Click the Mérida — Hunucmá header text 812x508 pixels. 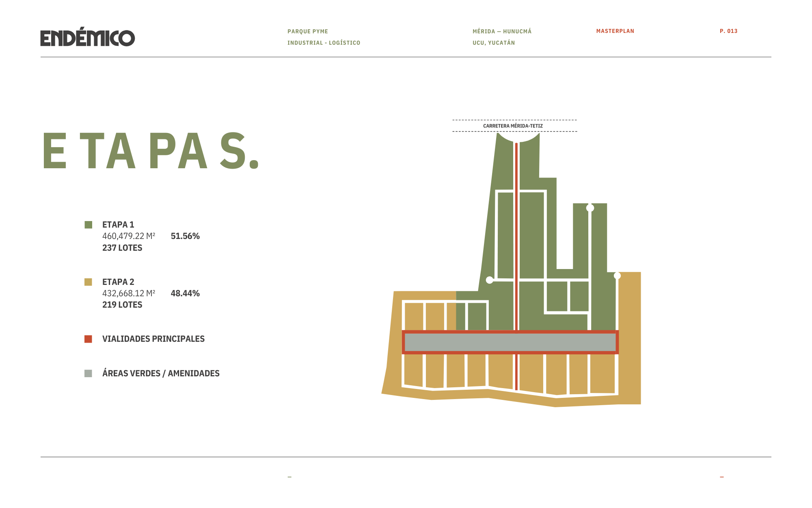[502, 31]
